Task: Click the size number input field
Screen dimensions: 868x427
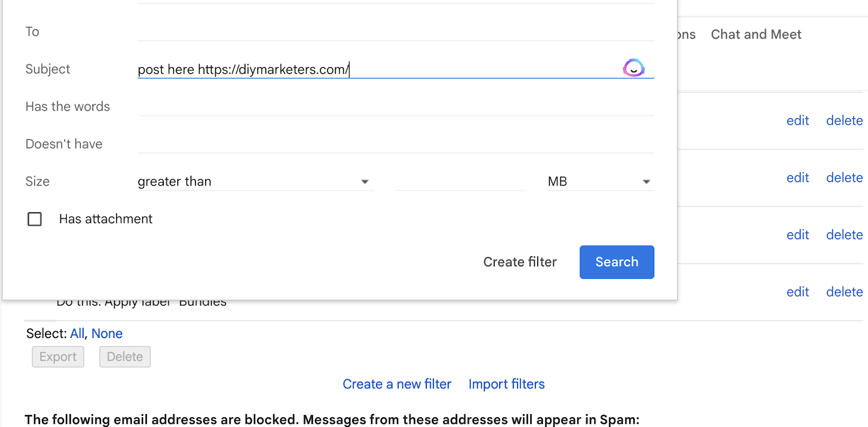Action: [460, 182]
